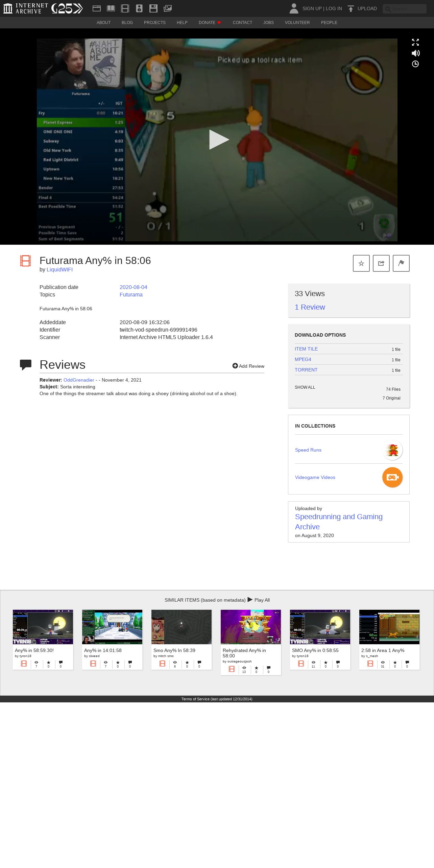Screen dimensions: 434x868
Task: Open the HELP menu item
Action: pos(182,23)
